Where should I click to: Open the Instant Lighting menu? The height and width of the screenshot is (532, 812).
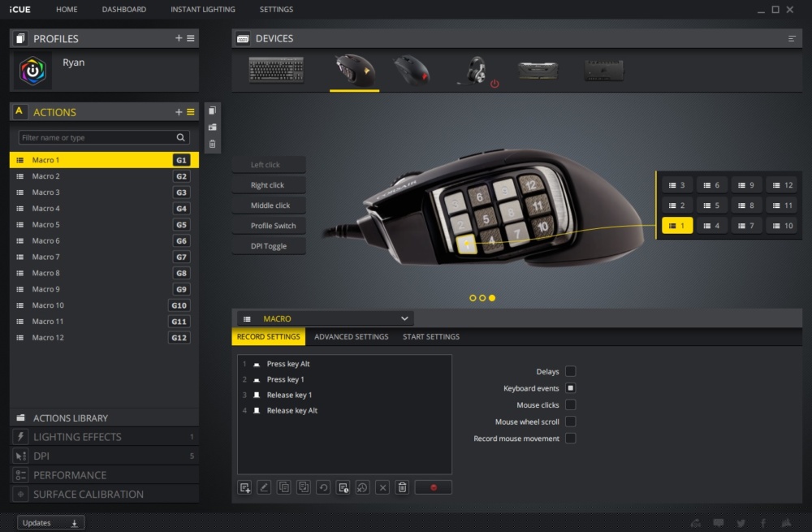(x=202, y=9)
